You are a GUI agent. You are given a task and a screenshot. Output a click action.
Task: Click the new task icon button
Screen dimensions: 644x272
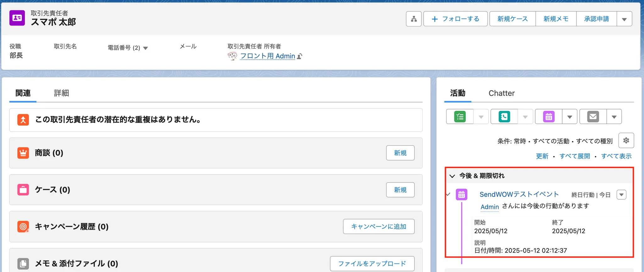(x=460, y=117)
